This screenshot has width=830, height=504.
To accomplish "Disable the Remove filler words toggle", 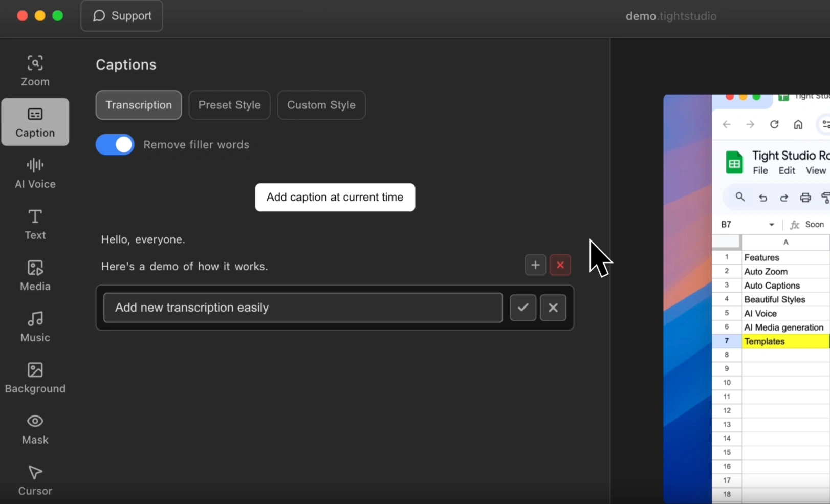I will pos(115,145).
